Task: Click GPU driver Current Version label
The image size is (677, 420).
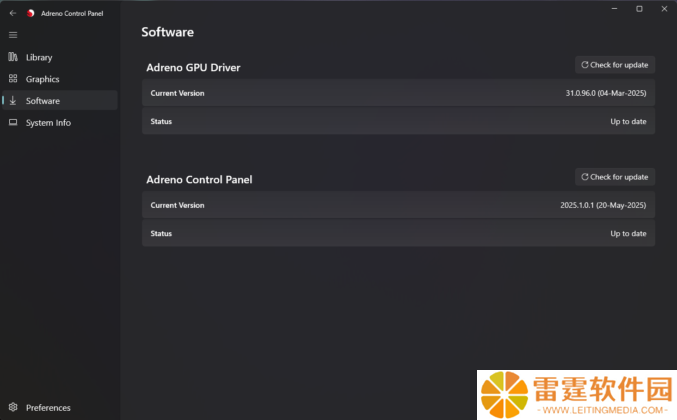Action: 177,93
